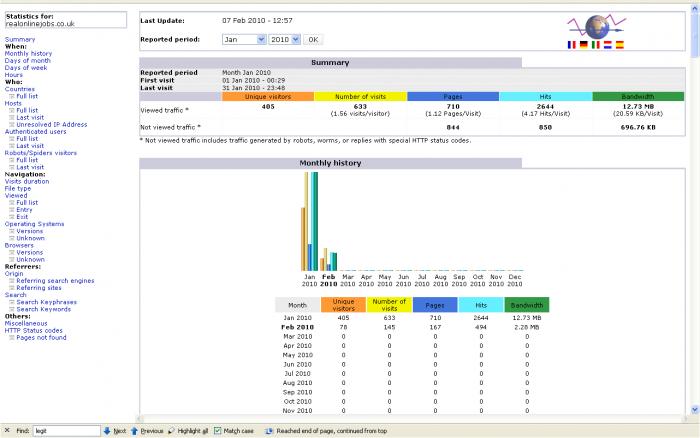Open the month dropdown showing Jan
Image resolution: width=700 pixels, height=438 pixels.
pos(244,39)
